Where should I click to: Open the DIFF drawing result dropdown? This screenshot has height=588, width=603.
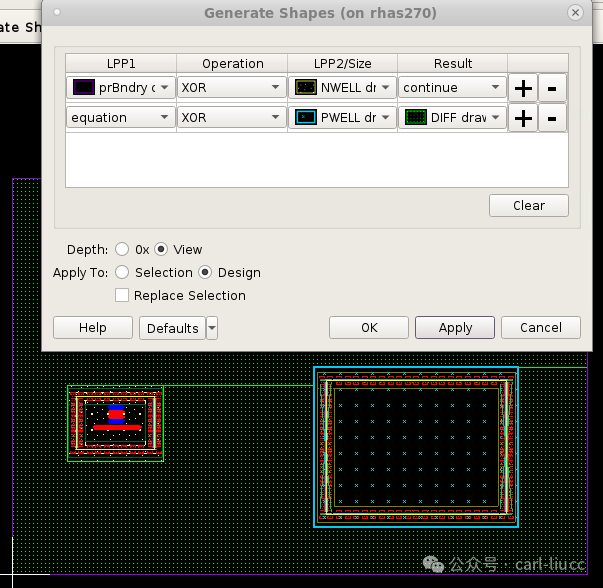tap(453, 118)
